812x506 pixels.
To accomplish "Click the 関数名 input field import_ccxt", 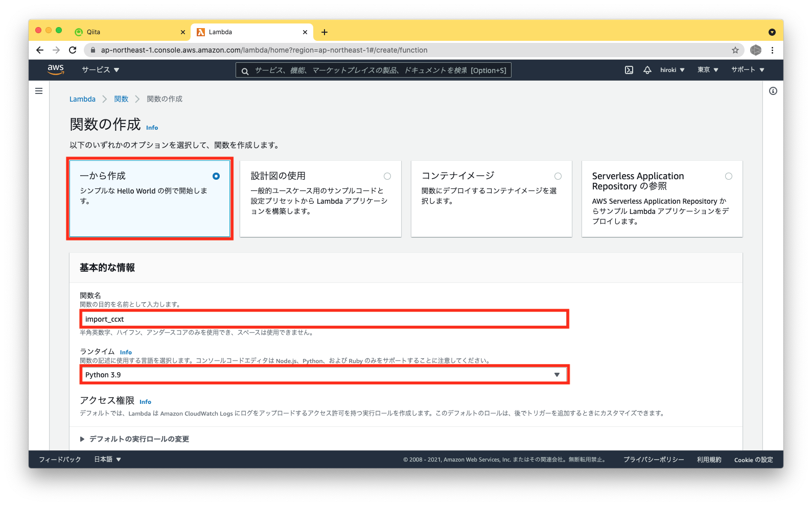I will (x=324, y=319).
